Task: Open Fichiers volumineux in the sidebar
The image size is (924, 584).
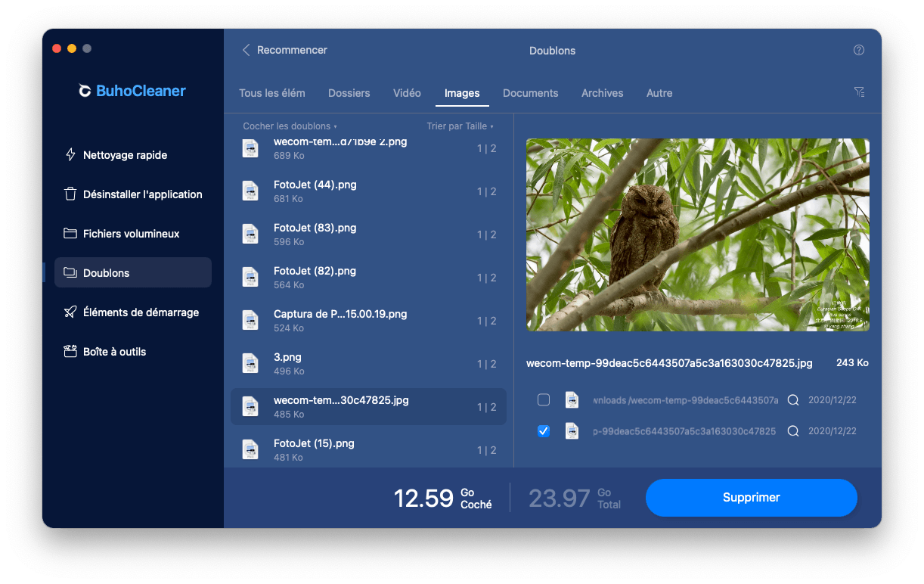Action: 133,233
